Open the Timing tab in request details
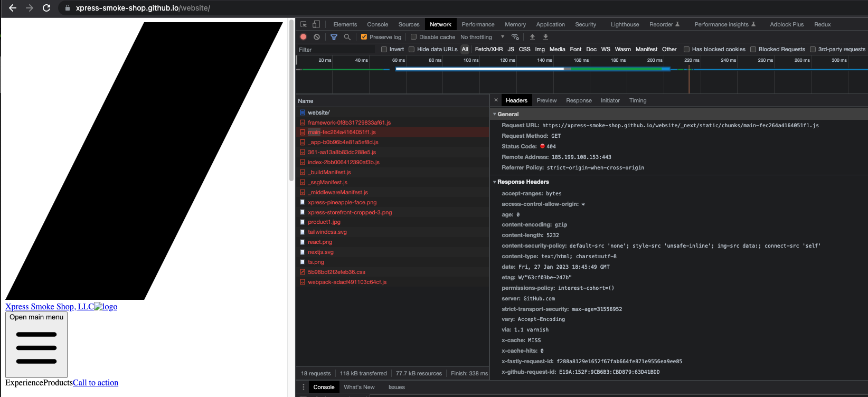Image resolution: width=868 pixels, height=397 pixels. point(637,100)
